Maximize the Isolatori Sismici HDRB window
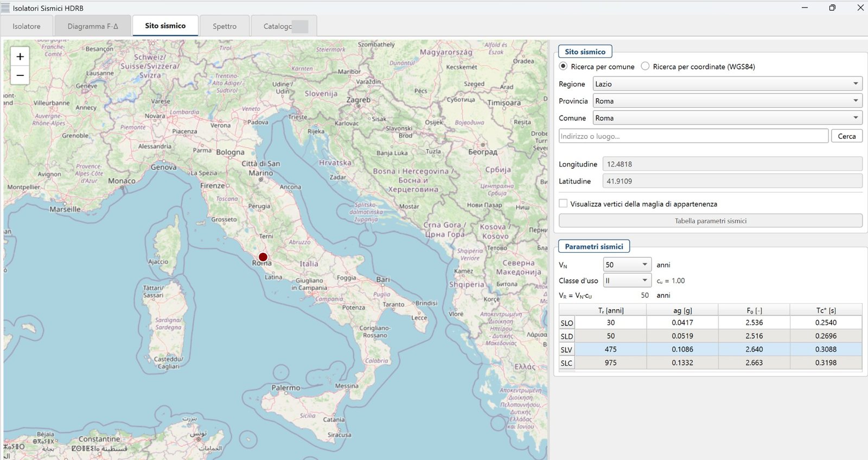868x460 pixels. click(832, 8)
